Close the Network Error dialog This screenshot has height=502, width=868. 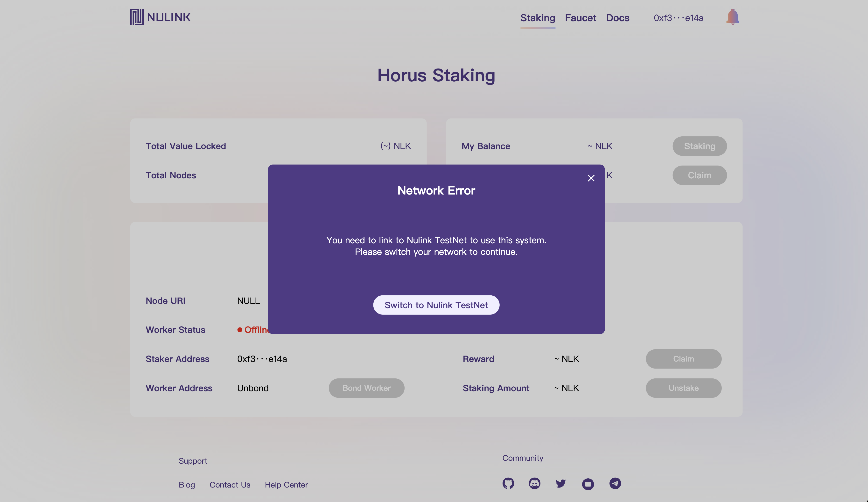[591, 178]
